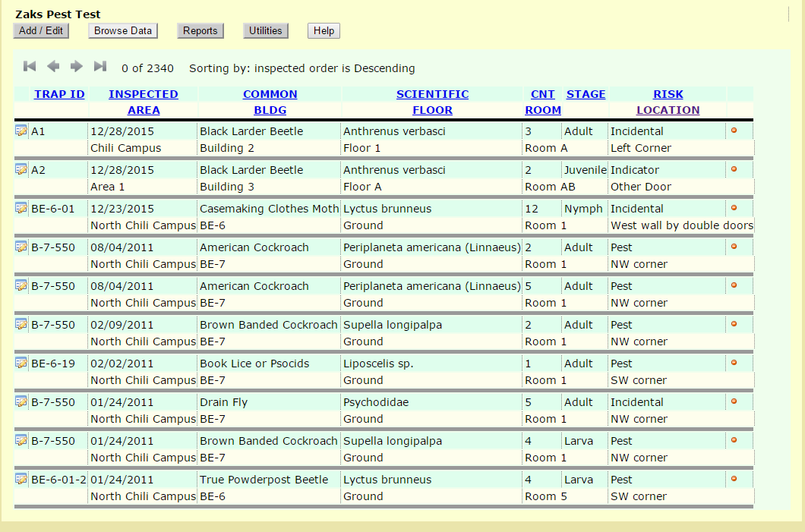Edit the Brown Banded Cockroach Larva record
Image resolution: width=805 pixels, height=532 pixels.
click(x=21, y=441)
